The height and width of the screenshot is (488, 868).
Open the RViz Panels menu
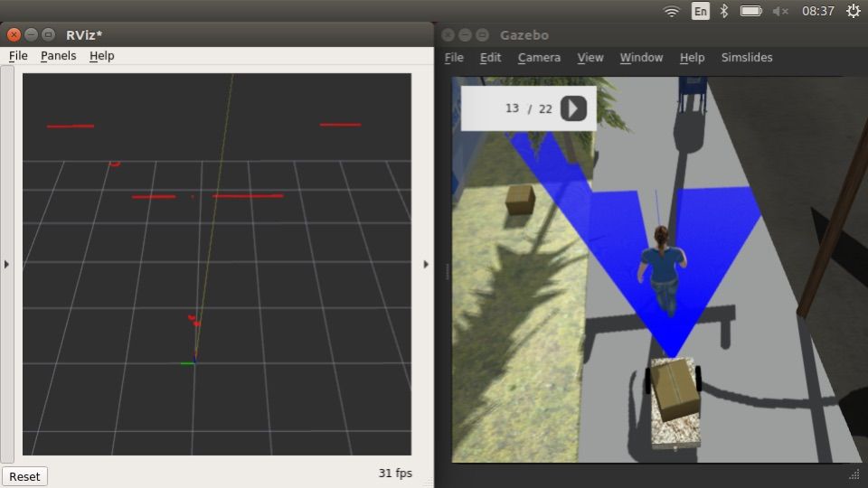tap(58, 56)
